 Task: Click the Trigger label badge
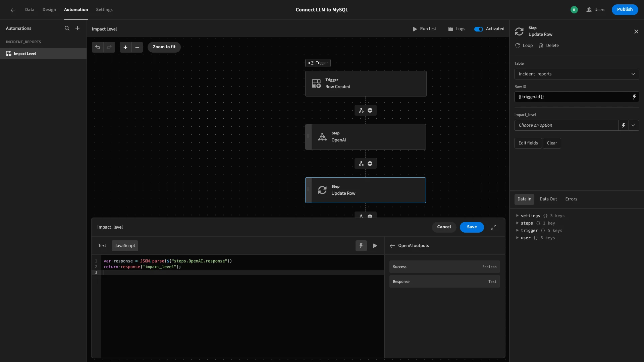click(x=318, y=63)
